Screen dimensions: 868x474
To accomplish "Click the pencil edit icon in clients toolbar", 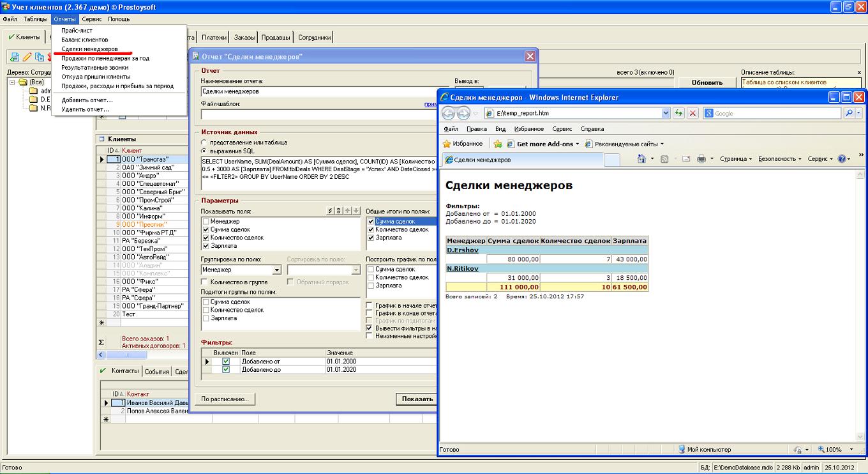I will coord(26,57).
